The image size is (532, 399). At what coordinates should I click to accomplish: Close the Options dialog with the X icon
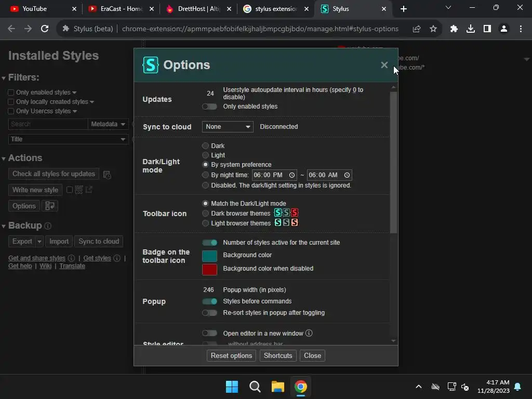[x=384, y=65]
